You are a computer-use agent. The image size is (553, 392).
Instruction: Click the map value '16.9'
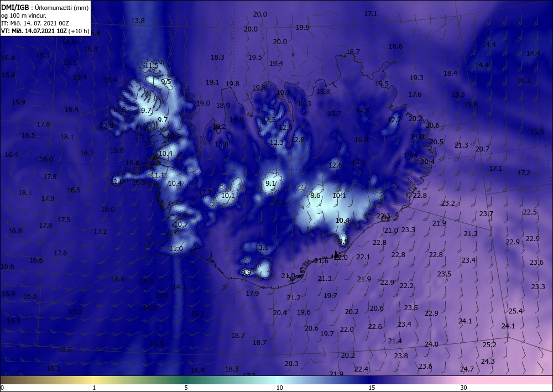coord(139,182)
